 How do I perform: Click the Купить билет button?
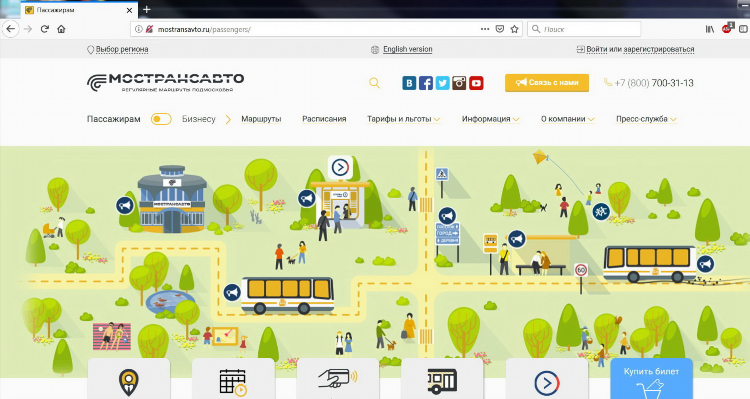(x=651, y=378)
